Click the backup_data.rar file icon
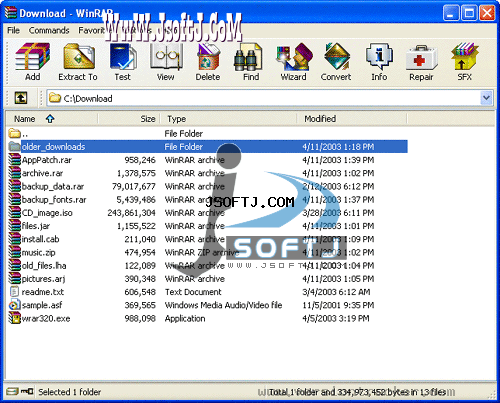Screen dimensions: 500x403 pos(14,186)
